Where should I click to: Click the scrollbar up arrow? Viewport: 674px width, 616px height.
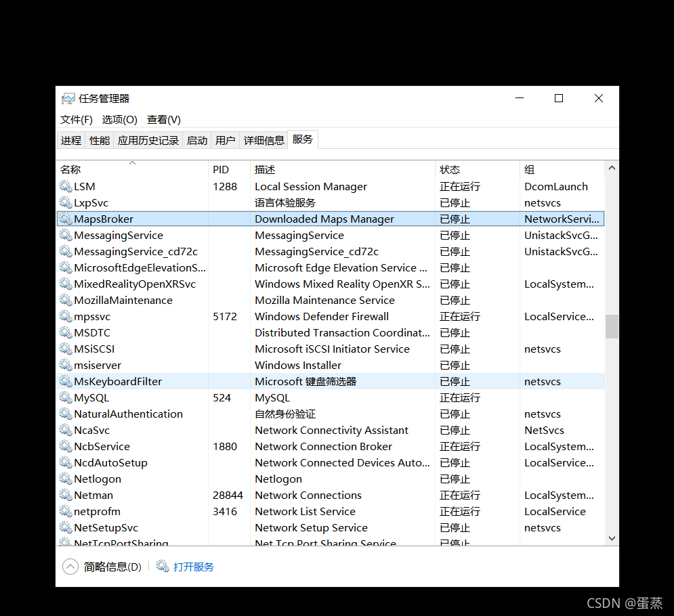click(x=612, y=168)
